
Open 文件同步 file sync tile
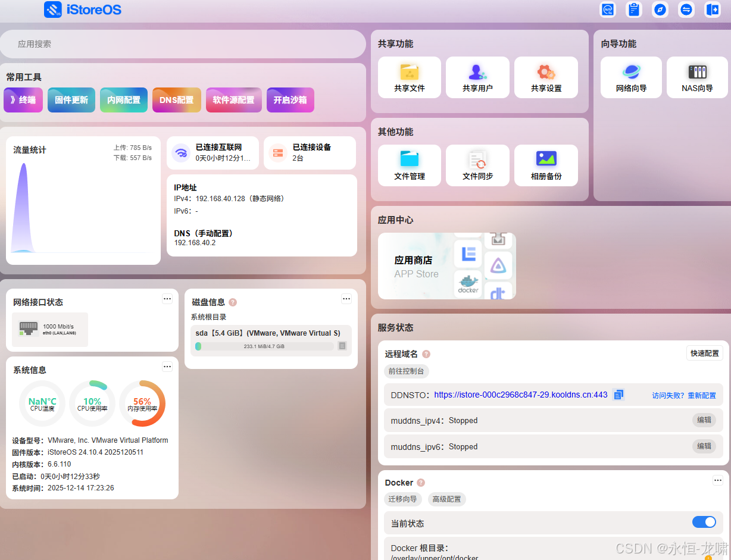[477, 165]
